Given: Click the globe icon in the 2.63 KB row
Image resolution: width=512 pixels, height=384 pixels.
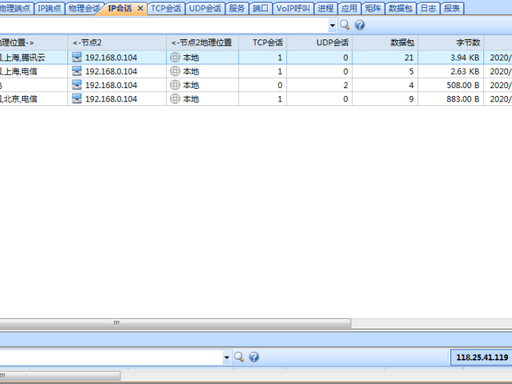Looking at the screenshot, I should pos(175,71).
